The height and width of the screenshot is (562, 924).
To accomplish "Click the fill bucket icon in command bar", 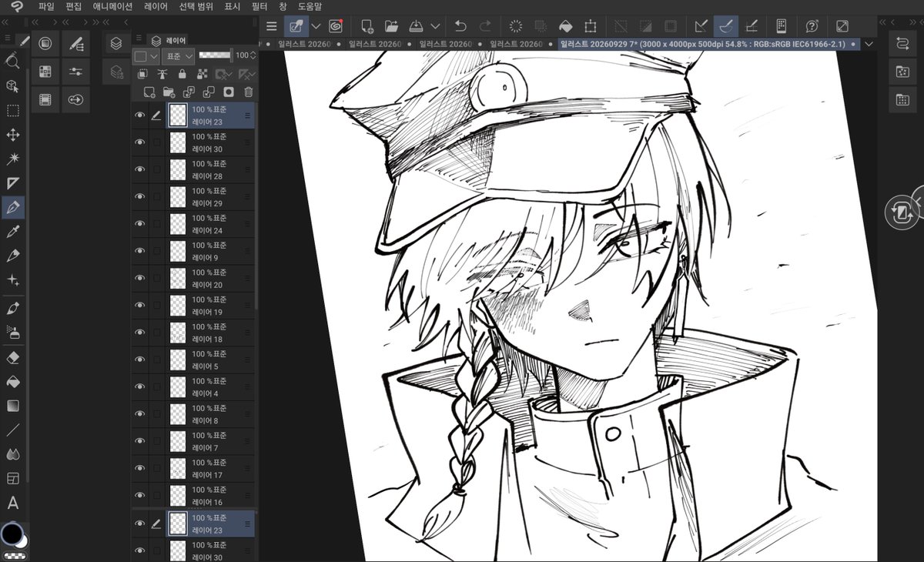I will [565, 26].
